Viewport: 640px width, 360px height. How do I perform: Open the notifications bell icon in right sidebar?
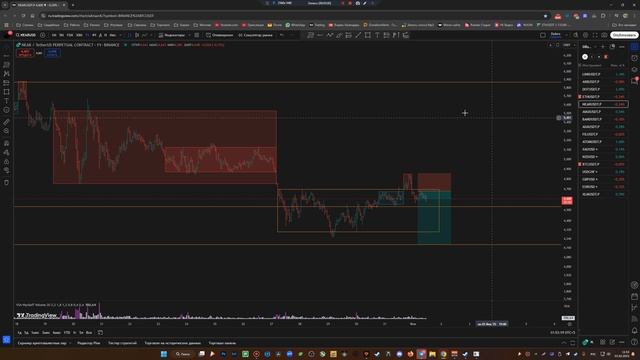[x=634, y=330]
